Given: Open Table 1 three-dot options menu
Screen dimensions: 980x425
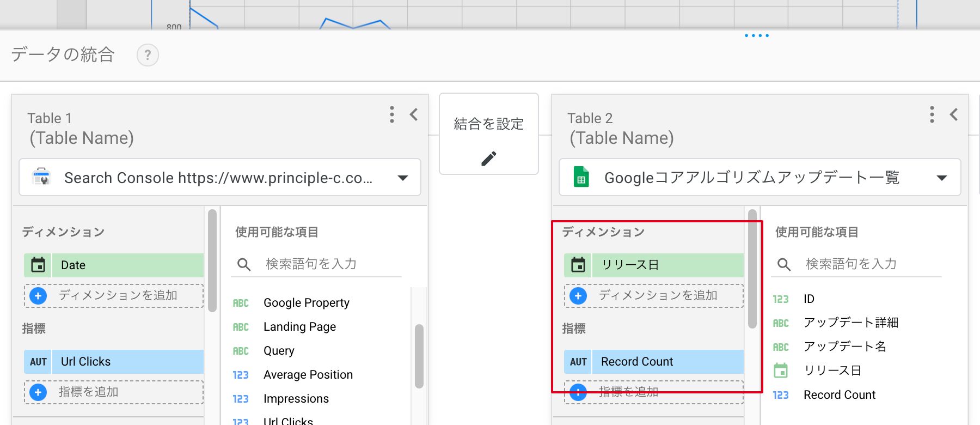Looking at the screenshot, I should click(392, 114).
